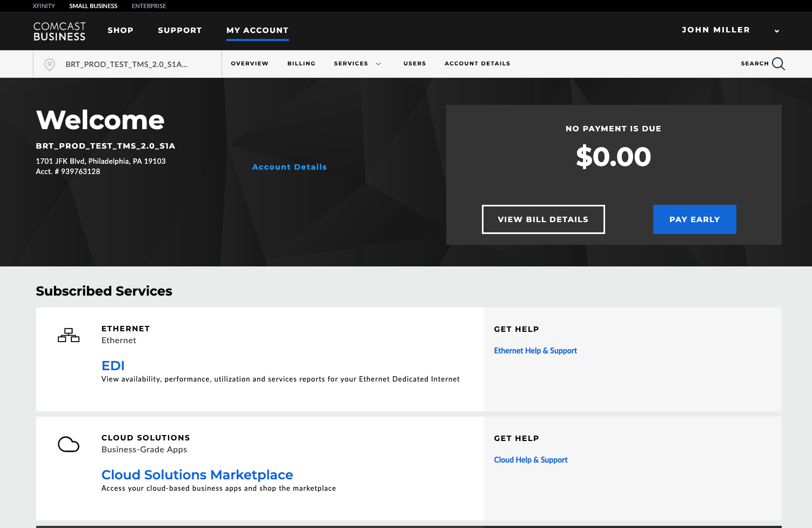Expand the Services menu chevron
The width and height of the screenshot is (812, 528).
click(379, 64)
